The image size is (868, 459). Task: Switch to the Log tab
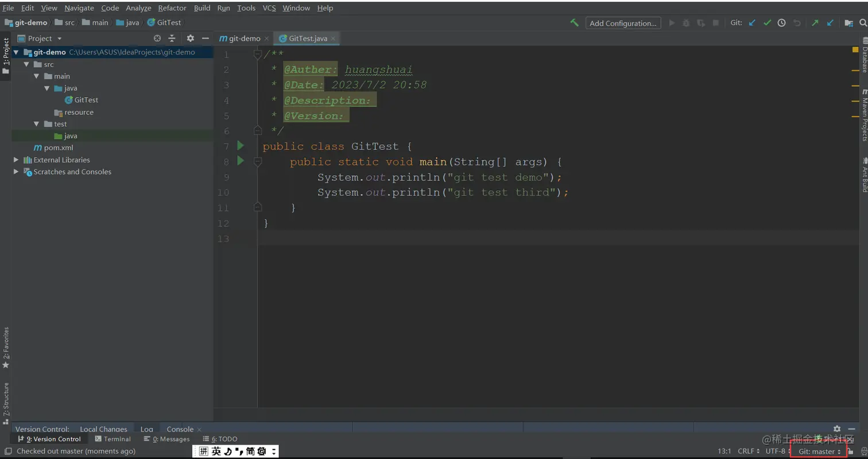point(147,429)
